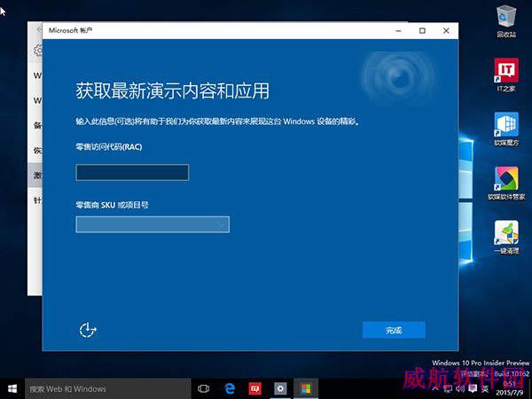The image size is (532, 399).
Task: Open the 软媒魔方 desktop shortcut
Action: [x=506, y=129]
